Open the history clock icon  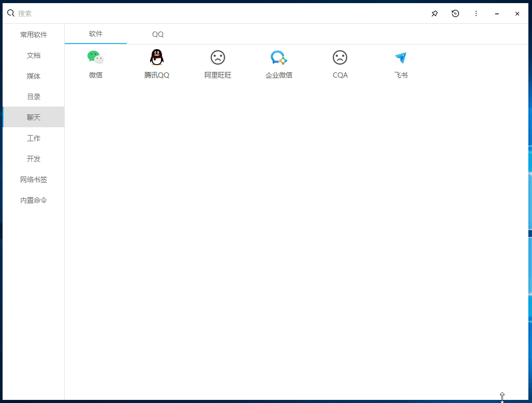(x=455, y=13)
